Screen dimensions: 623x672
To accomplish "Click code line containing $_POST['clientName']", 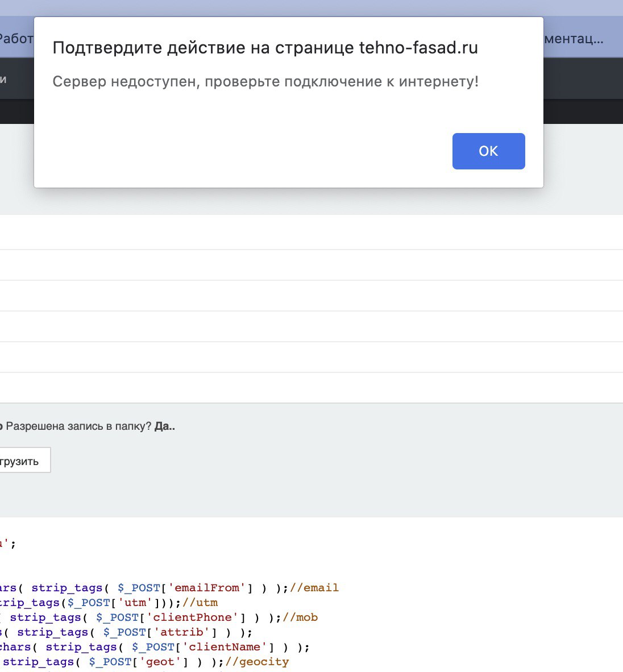I will 155,647.
